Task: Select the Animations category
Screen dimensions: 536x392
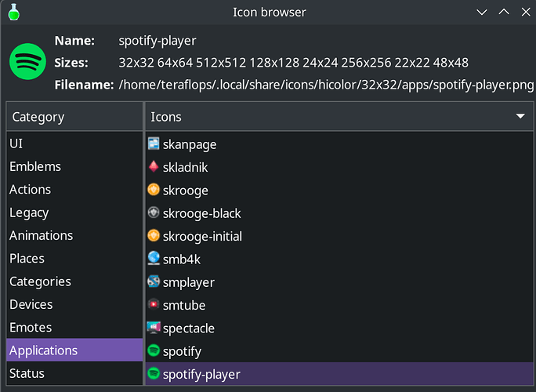Action: 74,235
